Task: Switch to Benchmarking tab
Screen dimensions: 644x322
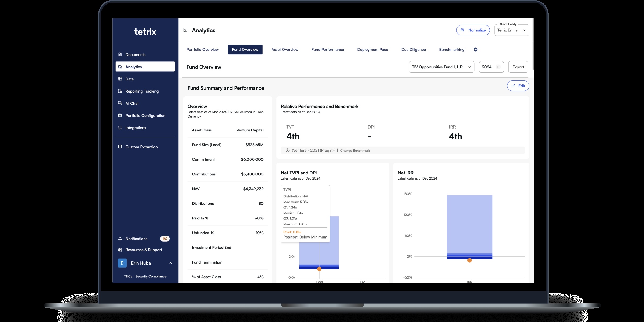Action: point(452,50)
